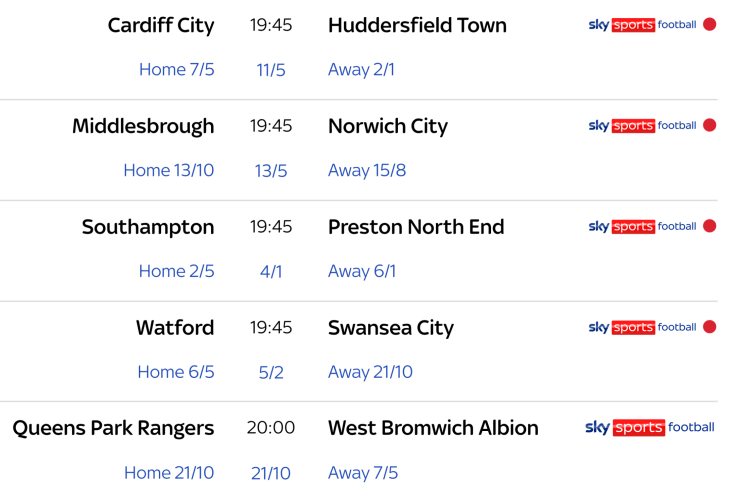
Task: Select Cardiff City Home 7/5 odds
Action: point(176,70)
